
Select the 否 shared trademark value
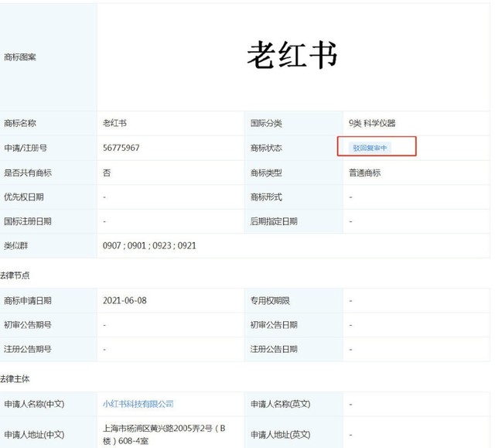[107, 173]
